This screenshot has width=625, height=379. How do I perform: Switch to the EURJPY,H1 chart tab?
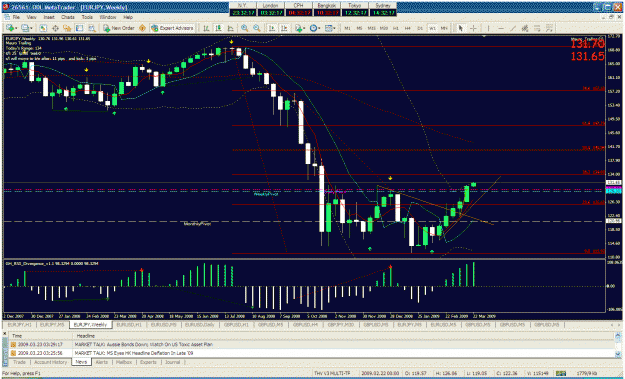click(19, 325)
